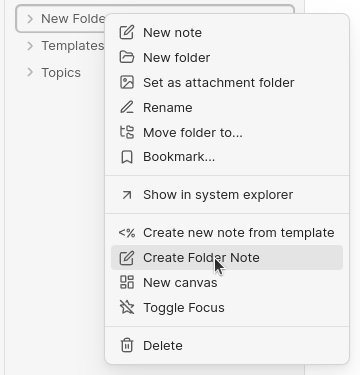Select 'Create new note from template'

point(227,233)
